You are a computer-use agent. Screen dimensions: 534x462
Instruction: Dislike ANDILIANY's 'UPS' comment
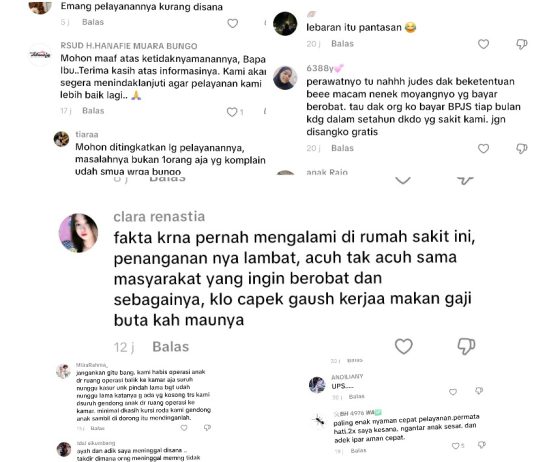479,391
